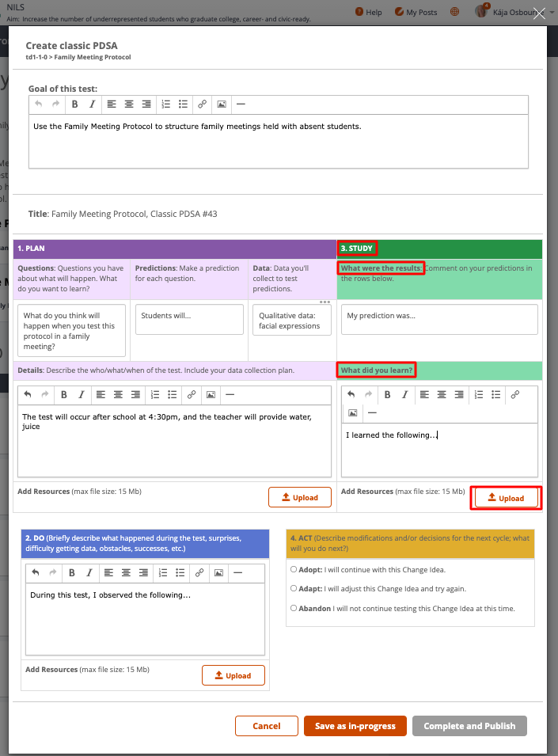The width and height of the screenshot is (558, 756).
Task: Click the question field about family meeting
Action: pyautogui.click(x=72, y=331)
